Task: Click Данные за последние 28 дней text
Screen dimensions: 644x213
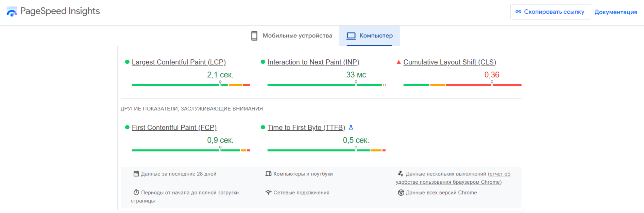Action: click(x=179, y=174)
